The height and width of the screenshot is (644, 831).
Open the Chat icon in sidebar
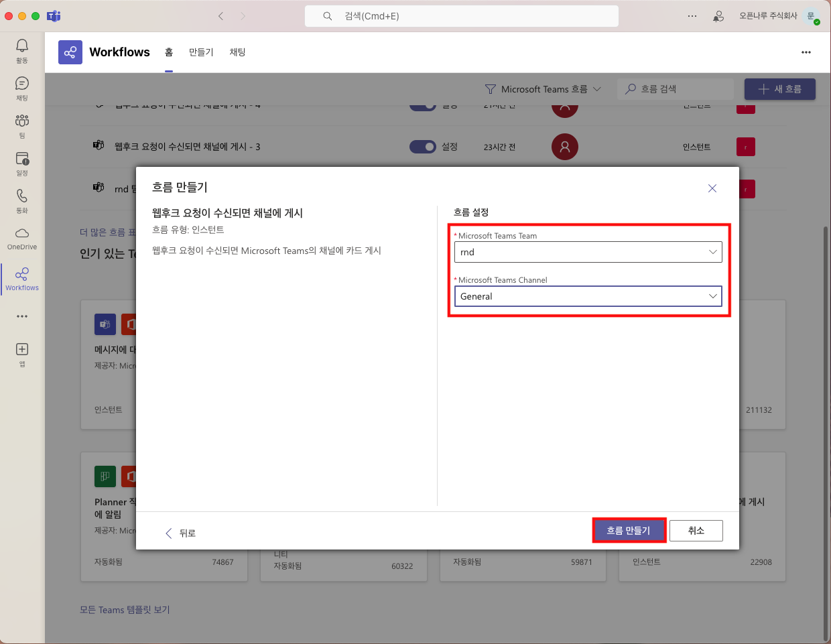(x=22, y=84)
